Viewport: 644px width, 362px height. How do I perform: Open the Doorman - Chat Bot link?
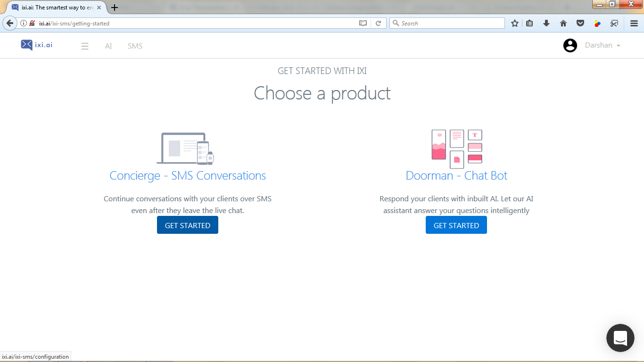(456, 176)
